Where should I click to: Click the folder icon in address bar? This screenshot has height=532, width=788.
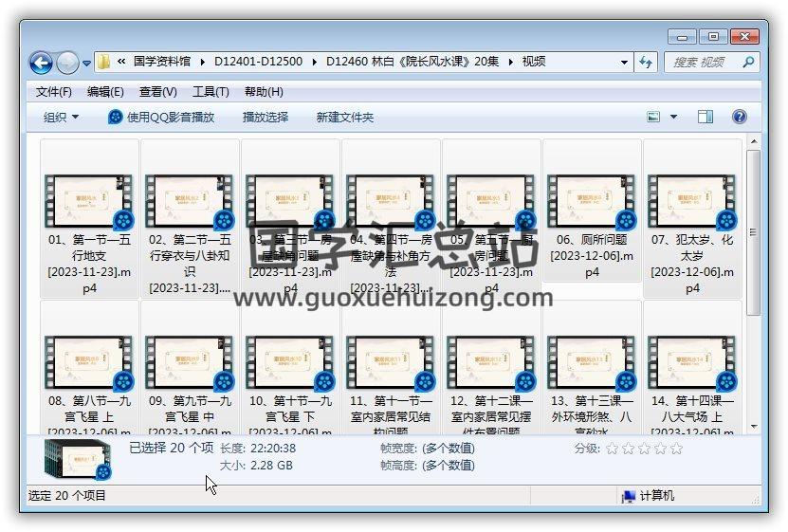point(103,62)
